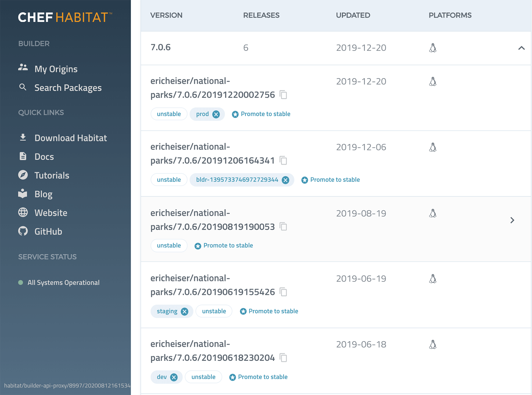The height and width of the screenshot is (395, 532).
Task: Open the Download Habitat link
Action: pyautogui.click(x=70, y=138)
